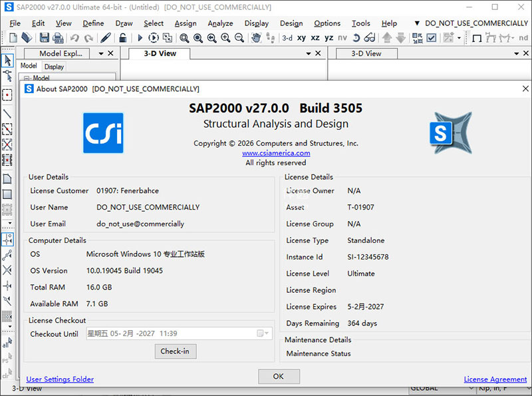The height and width of the screenshot is (396, 532).
Task: Choose the Draw Frame line tool
Action: tap(7, 113)
